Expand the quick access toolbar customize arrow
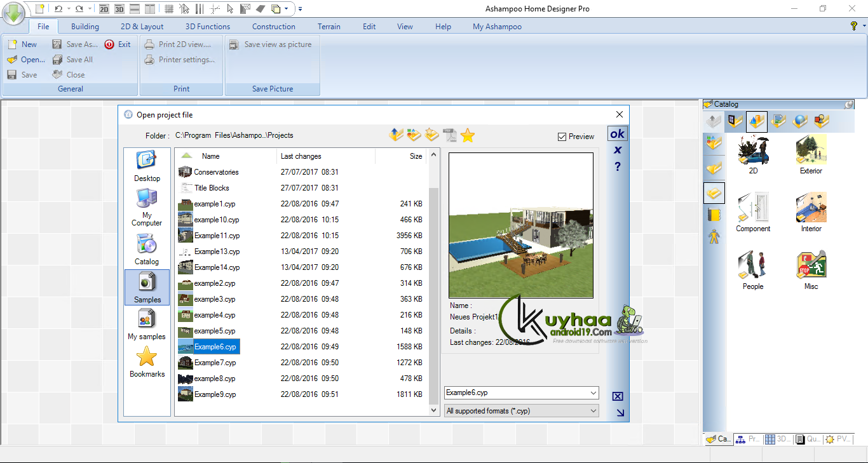This screenshot has width=868, height=463. [300, 9]
